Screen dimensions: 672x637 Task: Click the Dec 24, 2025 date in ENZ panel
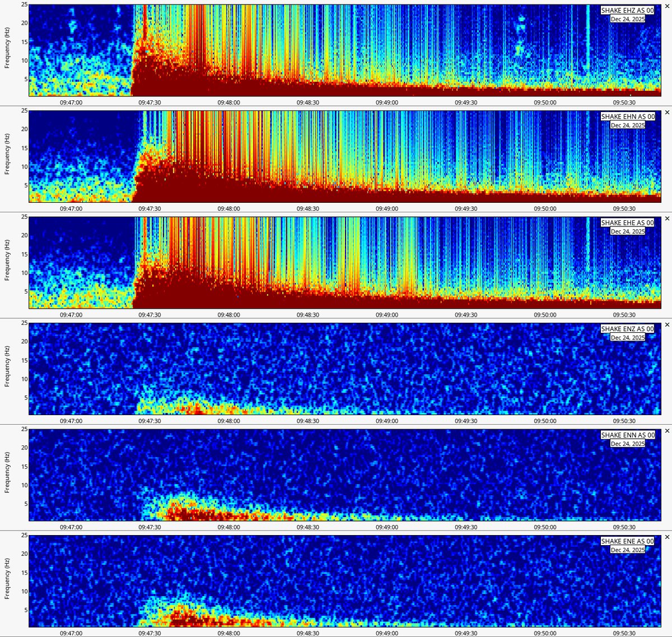coord(628,337)
